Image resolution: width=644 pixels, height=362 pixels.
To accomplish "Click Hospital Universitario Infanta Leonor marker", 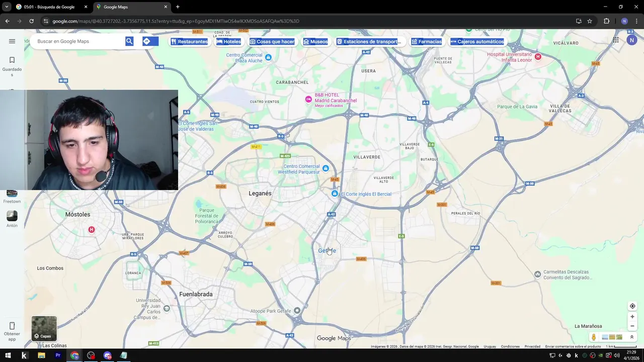I will pos(538,56).
